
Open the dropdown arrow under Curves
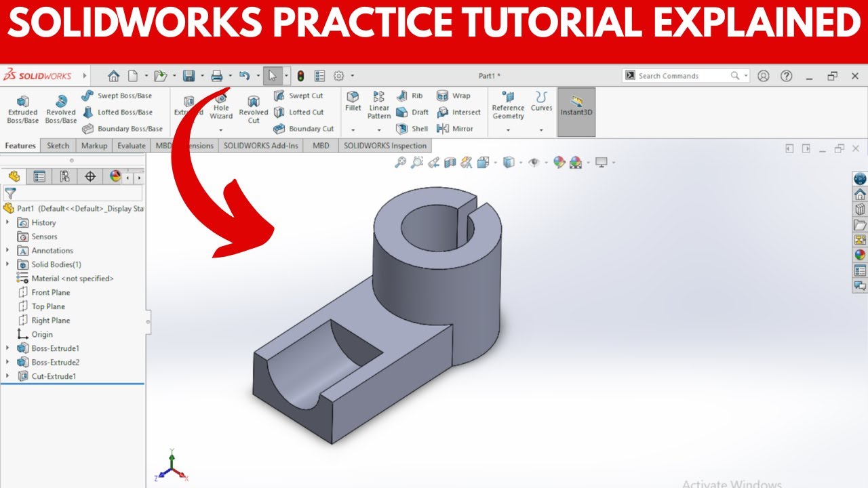541,130
